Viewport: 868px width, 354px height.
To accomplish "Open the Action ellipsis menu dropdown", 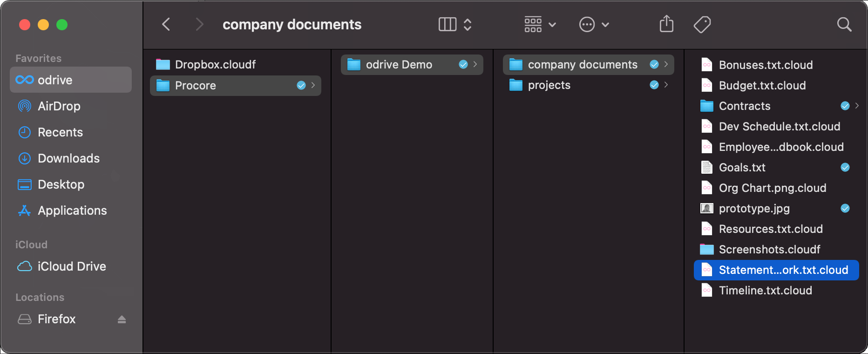I will coord(594,24).
